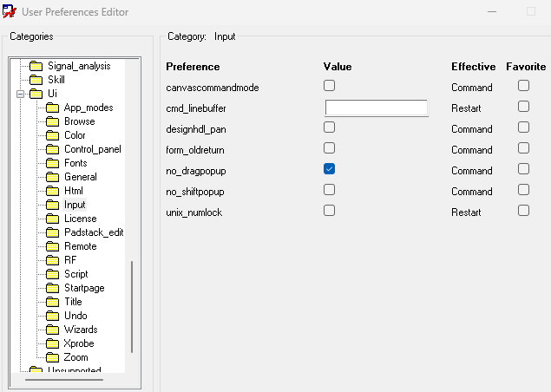
Task: Mark unix_numlock as a favorite
Action: [523, 211]
